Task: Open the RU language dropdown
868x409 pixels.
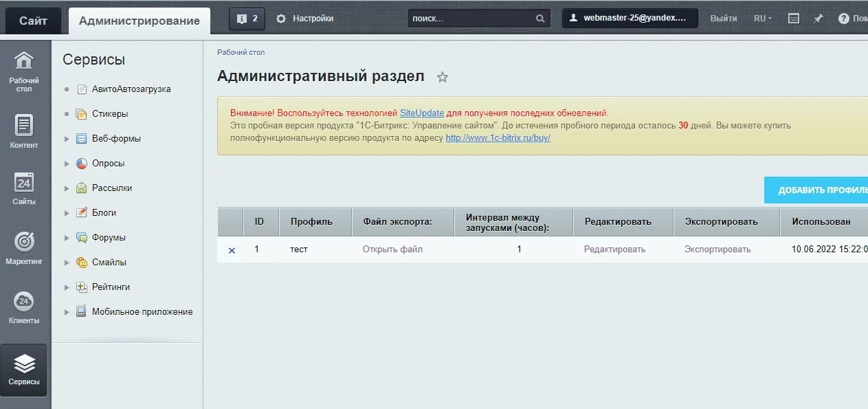Action: pos(762,19)
